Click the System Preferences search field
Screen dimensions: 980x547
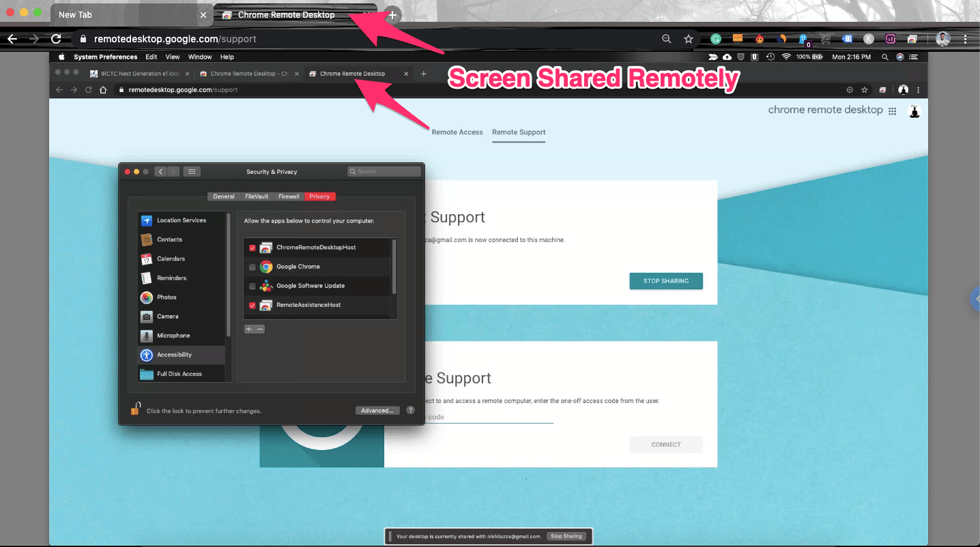pyautogui.click(x=384, y=171)
